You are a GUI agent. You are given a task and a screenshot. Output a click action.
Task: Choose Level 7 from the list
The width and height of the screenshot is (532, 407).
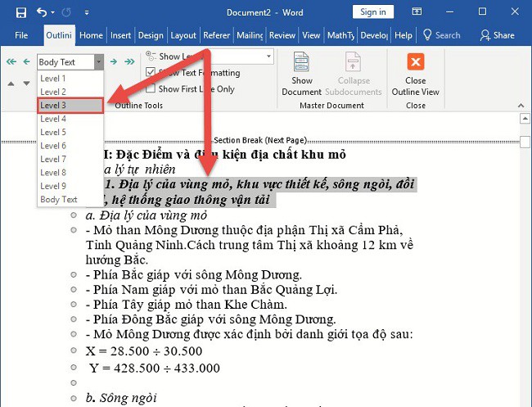[70, 159]
